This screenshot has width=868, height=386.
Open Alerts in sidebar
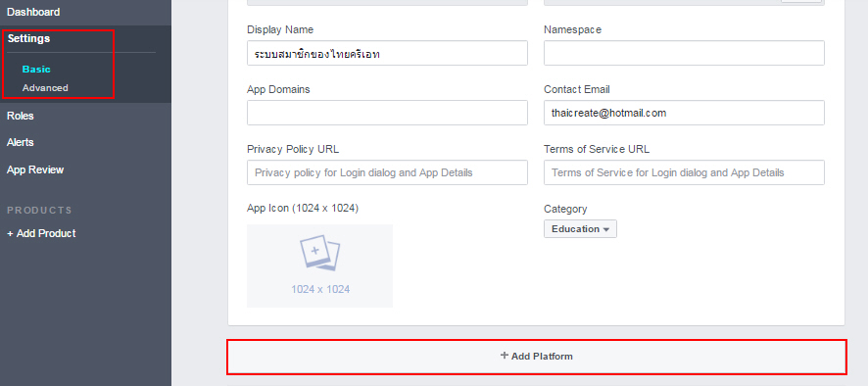(21, 142)
